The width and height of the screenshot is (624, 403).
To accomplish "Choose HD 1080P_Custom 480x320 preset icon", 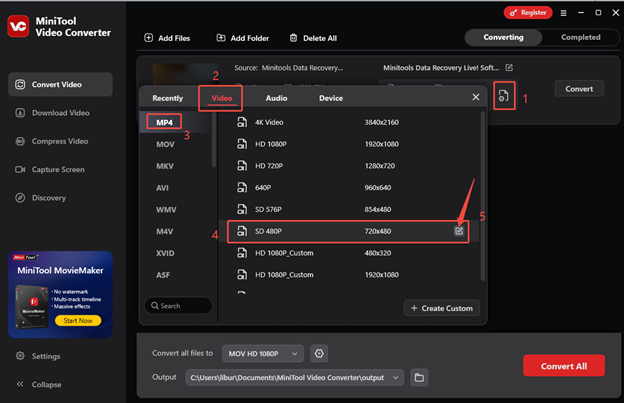I will [242, 253].
